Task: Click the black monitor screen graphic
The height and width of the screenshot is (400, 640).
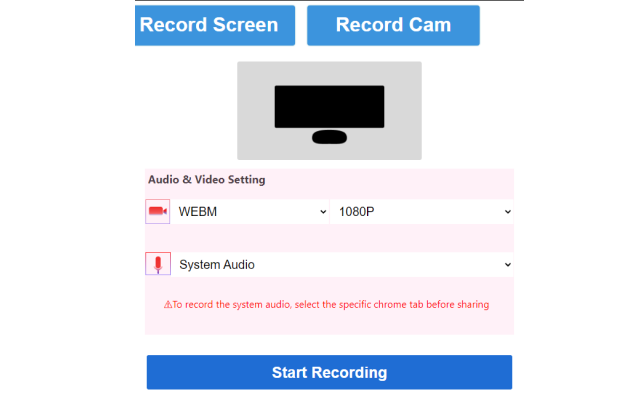Action: [x=329, y=107]
